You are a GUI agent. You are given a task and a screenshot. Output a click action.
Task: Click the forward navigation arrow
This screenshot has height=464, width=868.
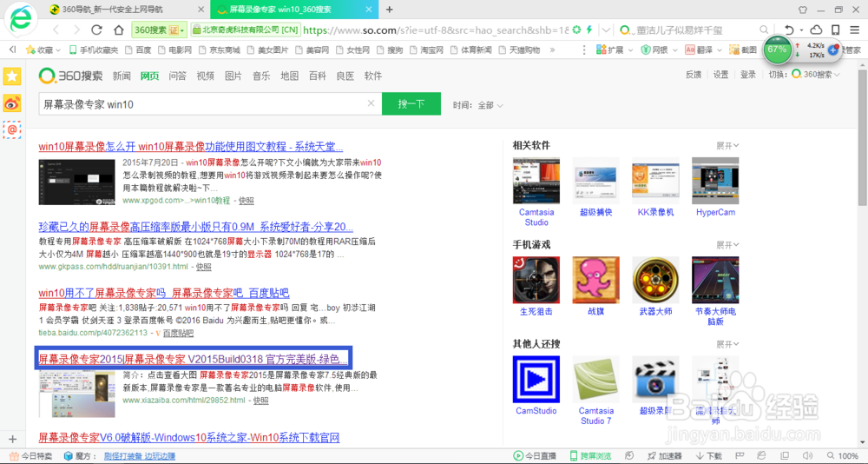(76, 30)
